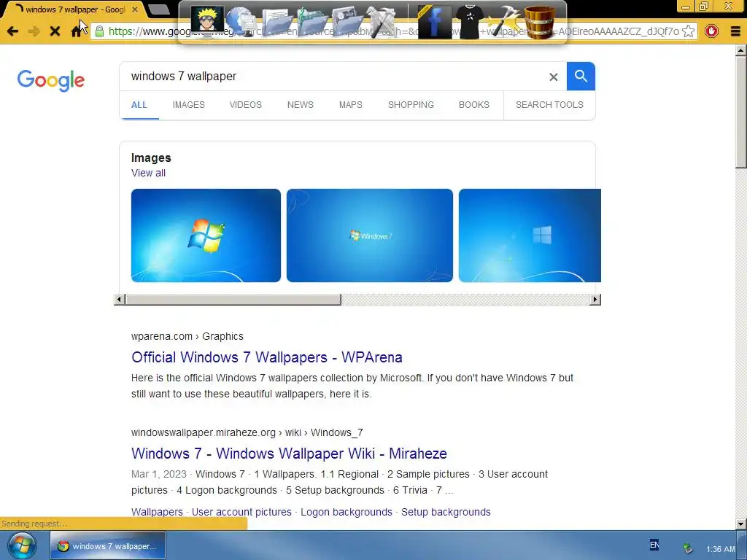
Task: Switch to the SHOPPING search tab
Action: [411, 105]
